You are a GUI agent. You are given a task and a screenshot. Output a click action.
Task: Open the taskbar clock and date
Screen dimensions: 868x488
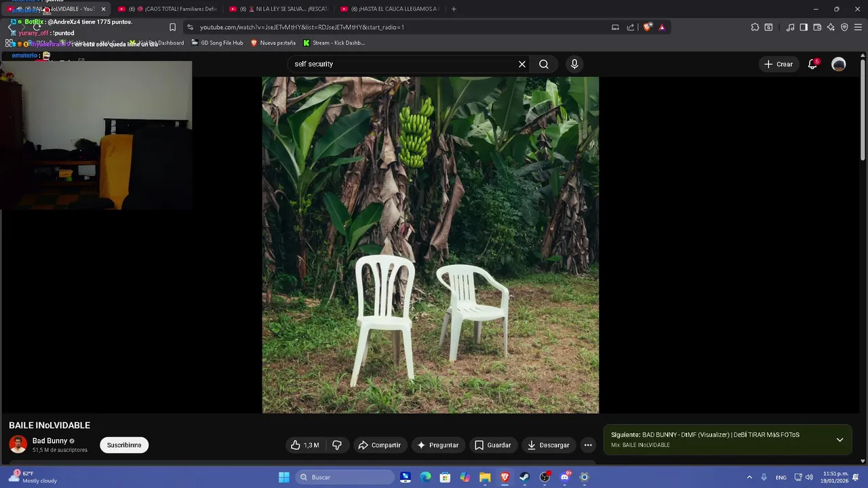(x=835, y=477)
